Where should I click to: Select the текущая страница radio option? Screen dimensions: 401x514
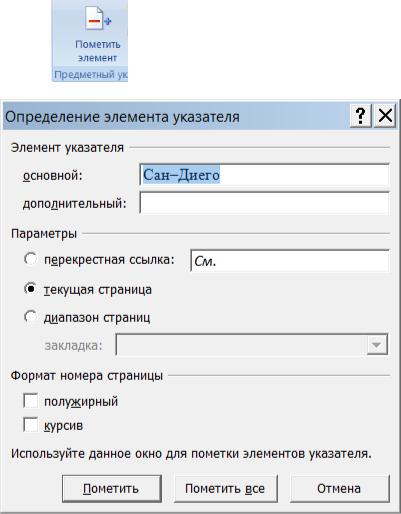pos(31,289)
